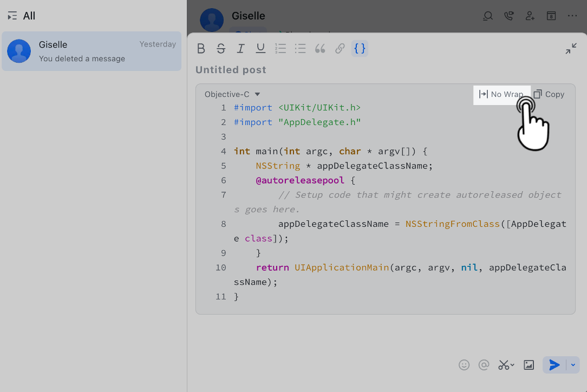This screenshot has height=392, width=587.
Task: Click the Untitled post title field
Action: tap(231, 69)
